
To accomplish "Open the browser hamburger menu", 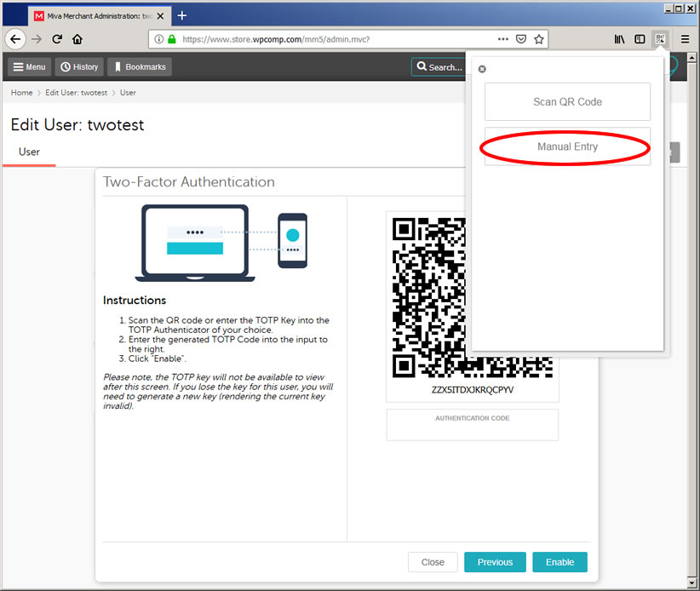I will [685, 39].
